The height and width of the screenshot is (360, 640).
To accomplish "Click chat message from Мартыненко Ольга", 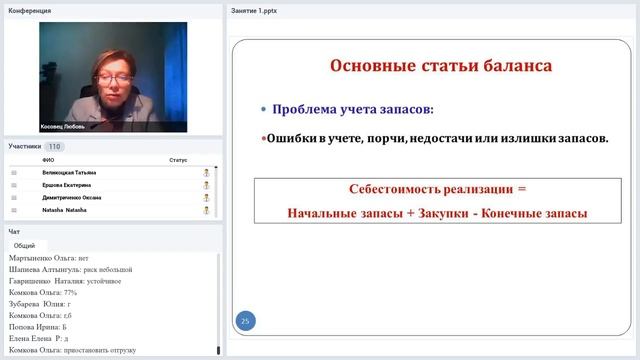I will click(49, 258).
